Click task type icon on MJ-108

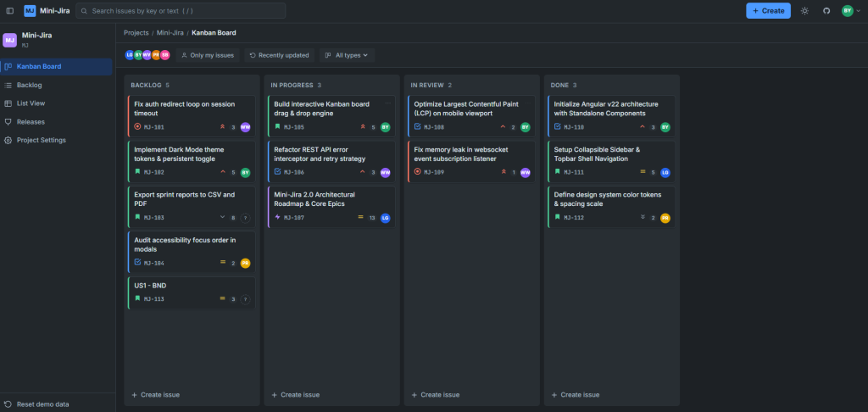click(x=418, y=127)
